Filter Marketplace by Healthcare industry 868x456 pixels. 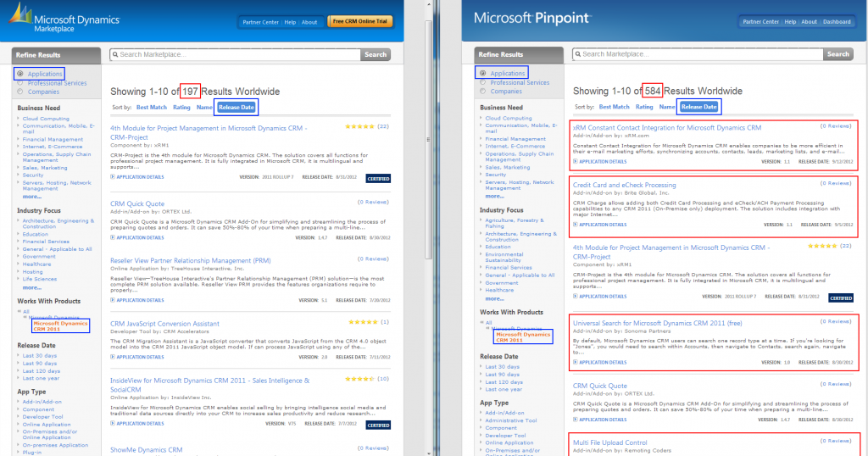pos(36,264)
